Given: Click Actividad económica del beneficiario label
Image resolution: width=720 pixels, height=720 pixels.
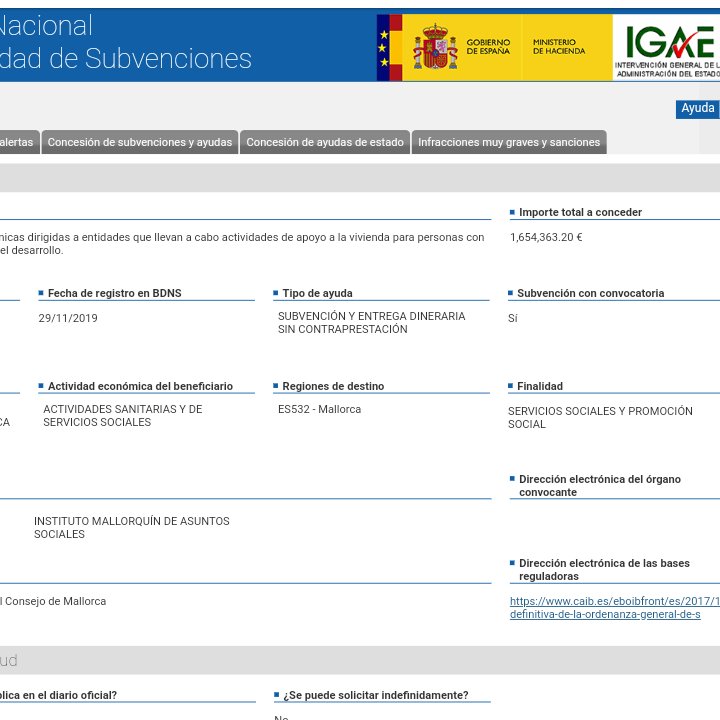Looking at the screenshot, I should pyautogui.click(x=140, y=386).
